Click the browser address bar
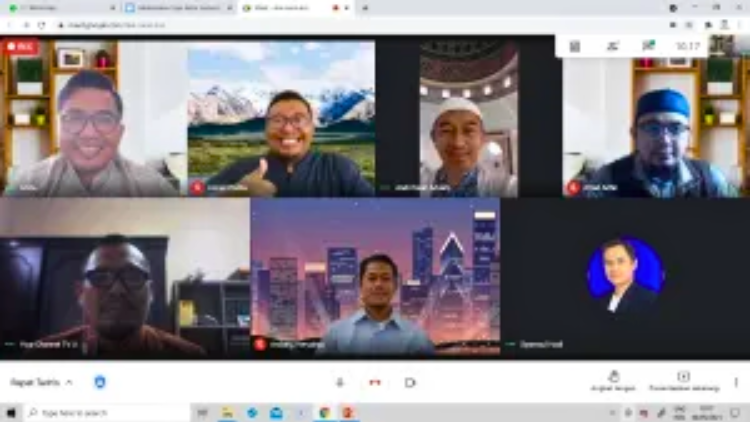750x422 pixels. coord(364,25)
